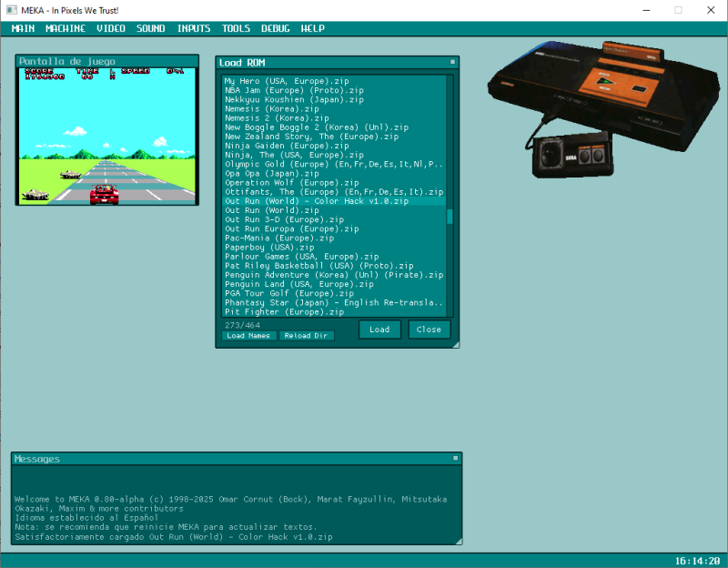Select Ninja, The (USA, Europe).zip

(334, 155)
